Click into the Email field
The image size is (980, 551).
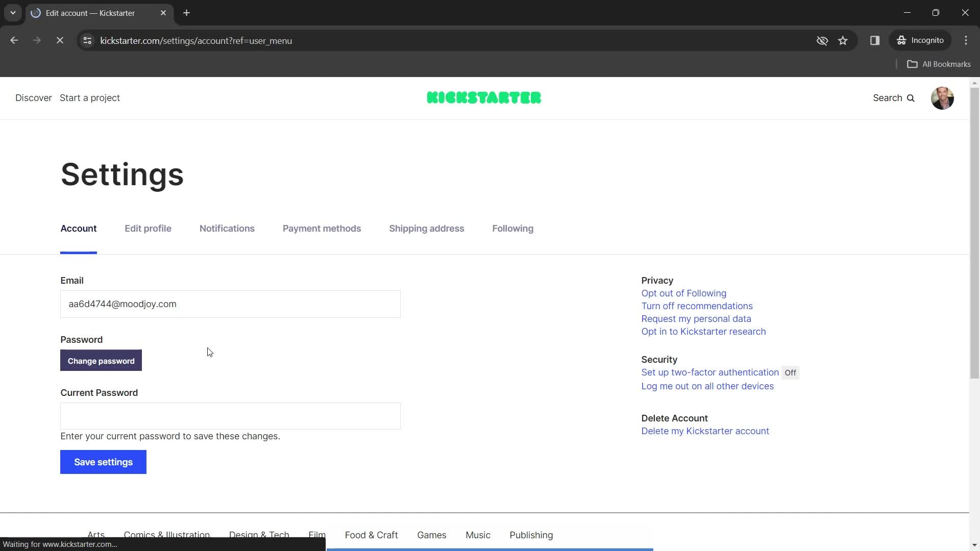click(x=230, y=304)
